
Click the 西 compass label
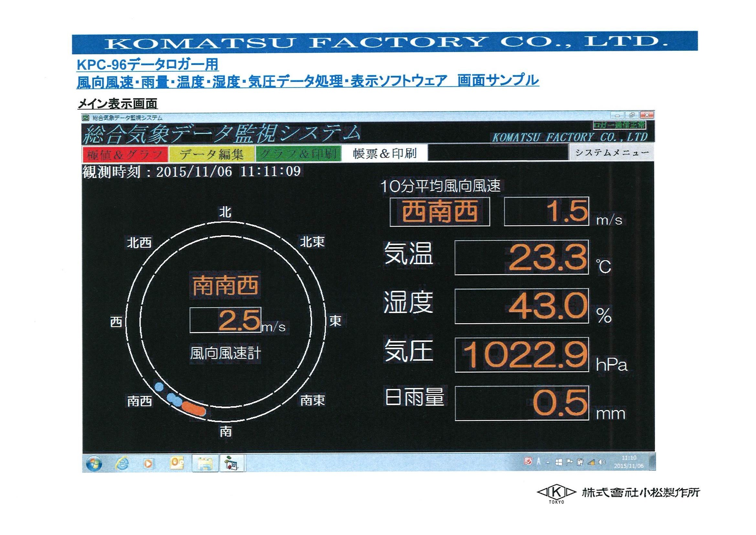[116, 322]
